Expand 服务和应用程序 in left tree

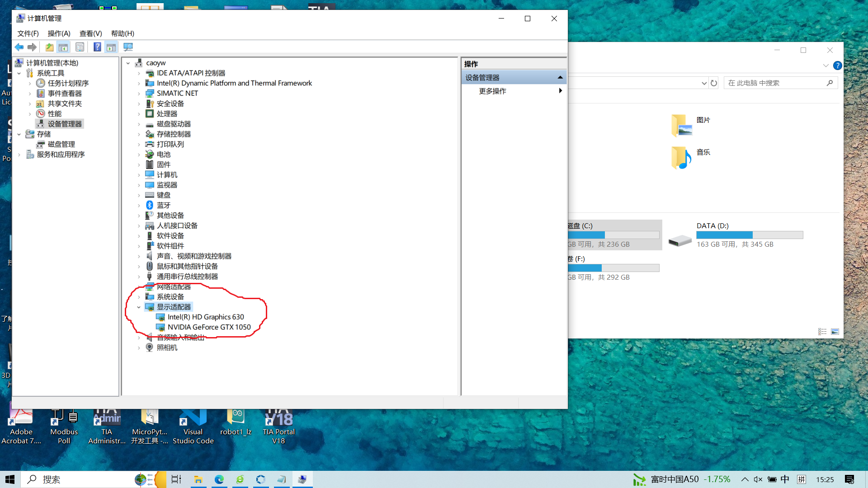click(19, 155)
